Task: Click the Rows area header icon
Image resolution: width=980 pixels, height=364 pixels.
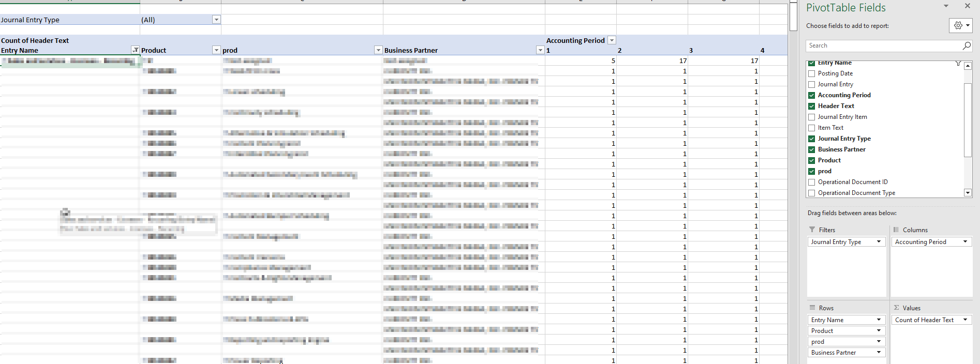Action: point(812,308)
